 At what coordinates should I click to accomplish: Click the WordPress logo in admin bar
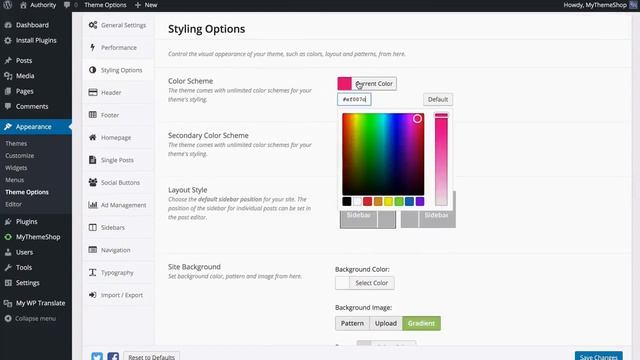coord(7,5)
